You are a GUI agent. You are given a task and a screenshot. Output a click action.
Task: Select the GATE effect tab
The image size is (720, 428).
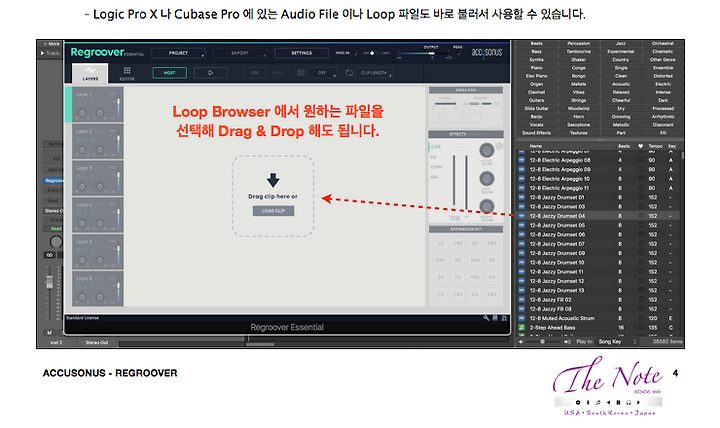(x=436, y=147)
